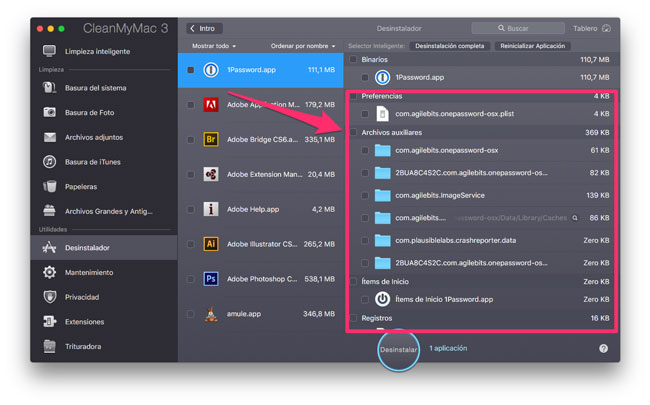Image resolution: width=650 pixels, height=405 pixels.
Task: Click the Adobe Illustrator Ai icon
Action: point(211,244)
